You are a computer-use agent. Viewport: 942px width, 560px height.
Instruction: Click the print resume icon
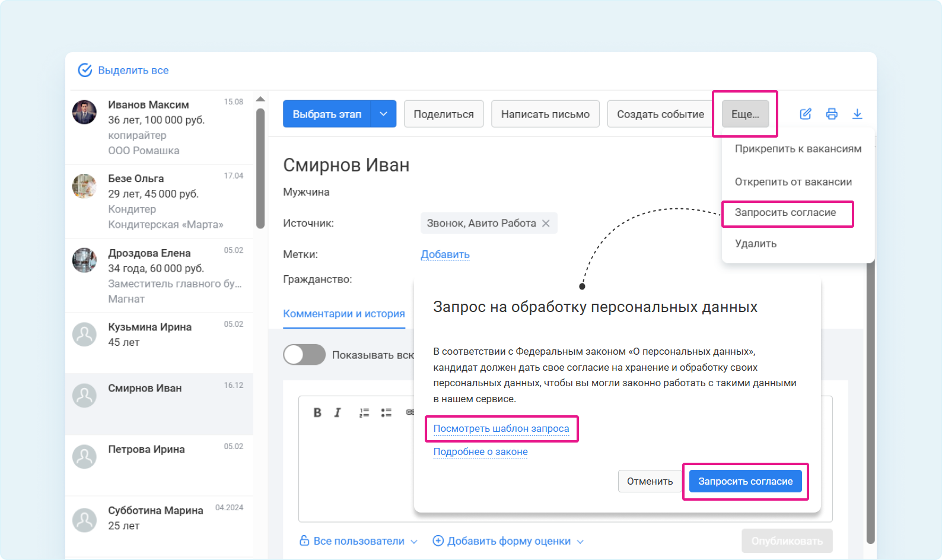point(832,114)
